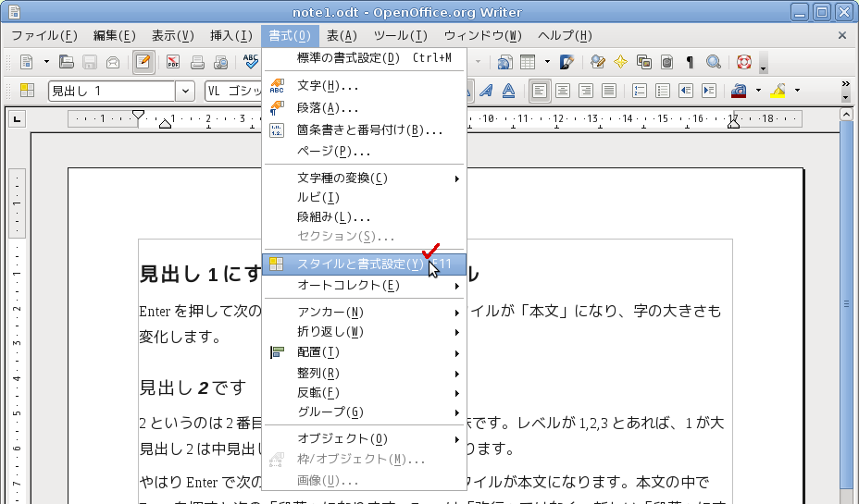Toggle Justified alignment button
The width and height of the screenshot is (859, 504).
tap(609, 91)
